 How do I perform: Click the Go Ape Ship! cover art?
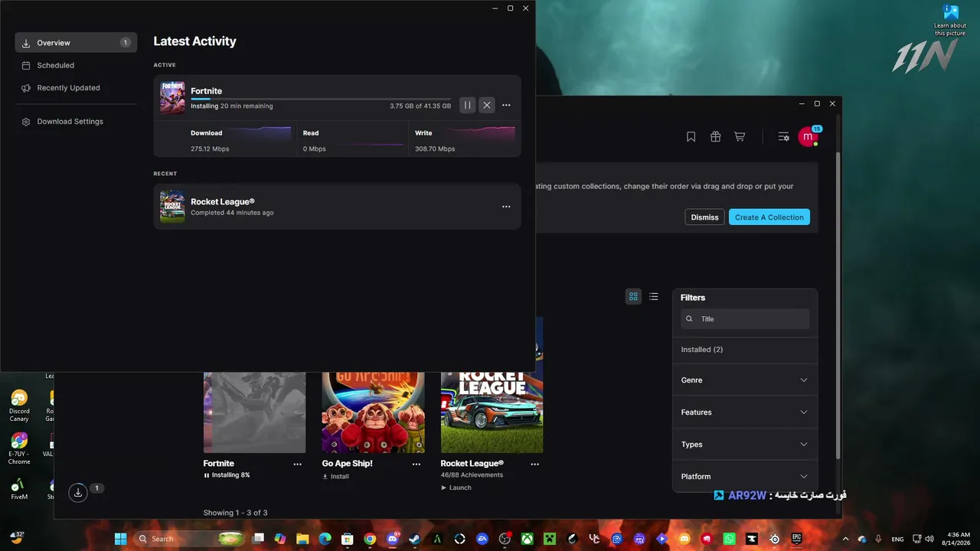(373, 412)
